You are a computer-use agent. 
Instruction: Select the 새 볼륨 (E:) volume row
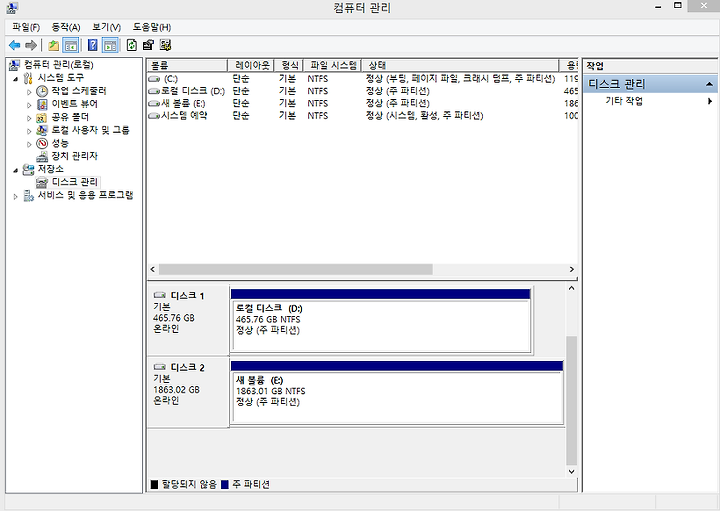362,103
